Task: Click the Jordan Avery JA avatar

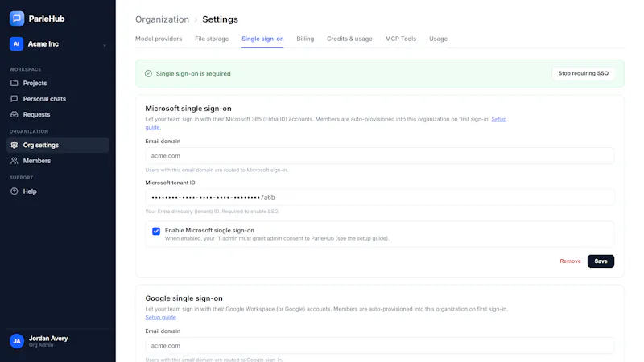Action: (17, 341)
